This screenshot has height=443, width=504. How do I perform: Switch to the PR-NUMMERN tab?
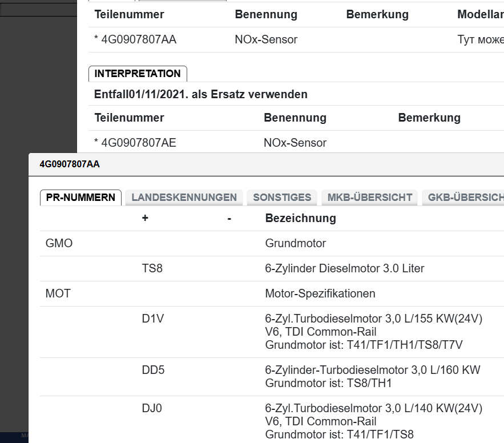click(80, 198)
